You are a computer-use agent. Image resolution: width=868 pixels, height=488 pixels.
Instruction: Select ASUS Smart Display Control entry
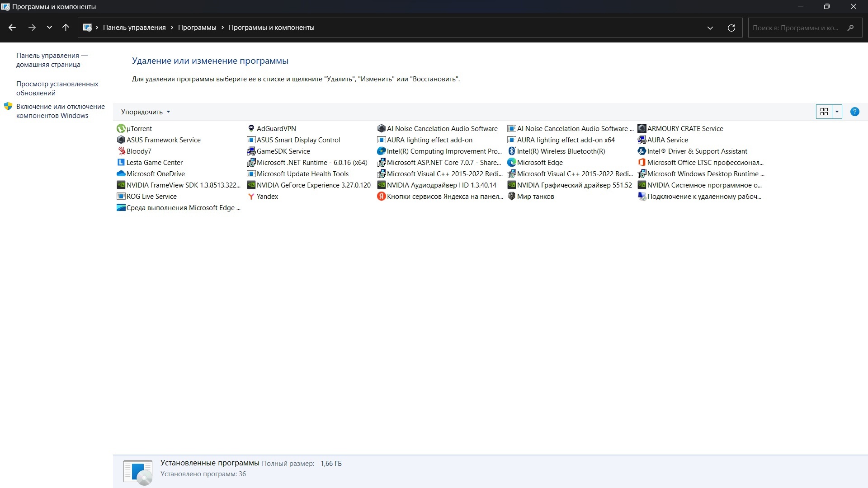point(294,140)
